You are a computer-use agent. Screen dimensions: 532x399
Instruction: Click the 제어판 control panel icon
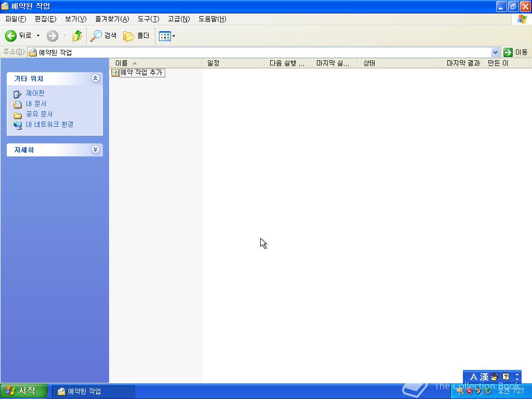point(17,94)
